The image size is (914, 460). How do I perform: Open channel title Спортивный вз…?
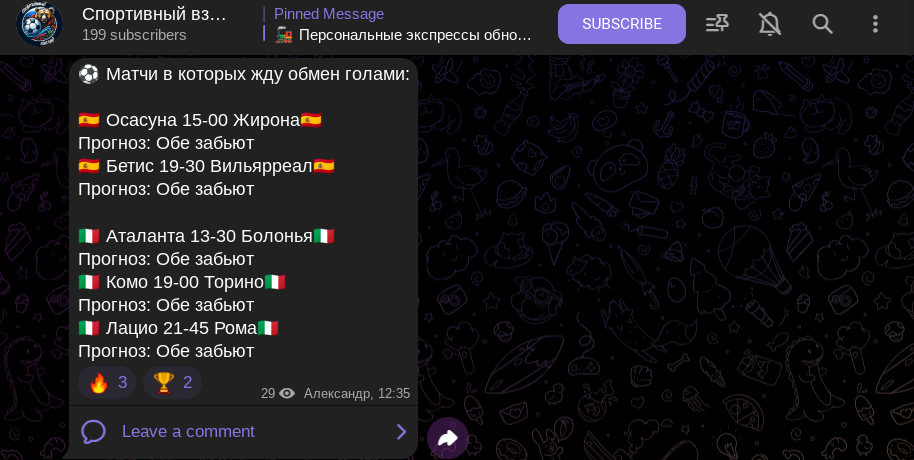click(x=154, y=14)
